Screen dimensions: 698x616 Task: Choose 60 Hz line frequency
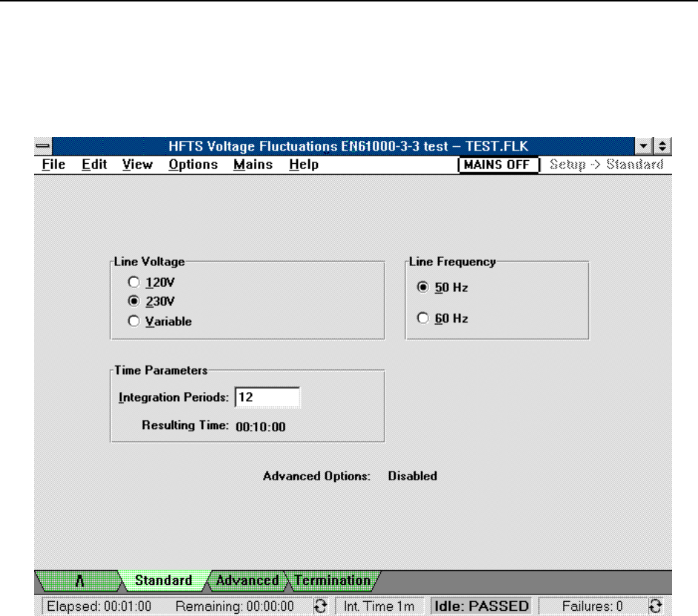tap(442, 318)
